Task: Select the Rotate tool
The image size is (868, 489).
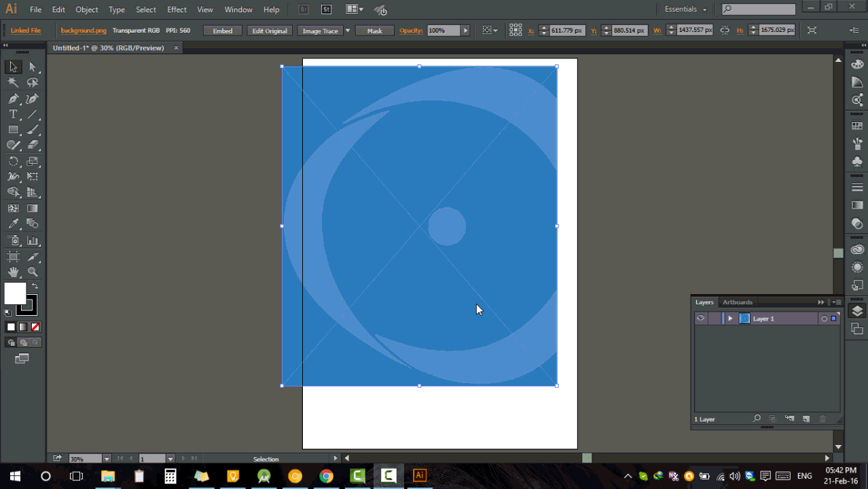Action: (13, 161)
